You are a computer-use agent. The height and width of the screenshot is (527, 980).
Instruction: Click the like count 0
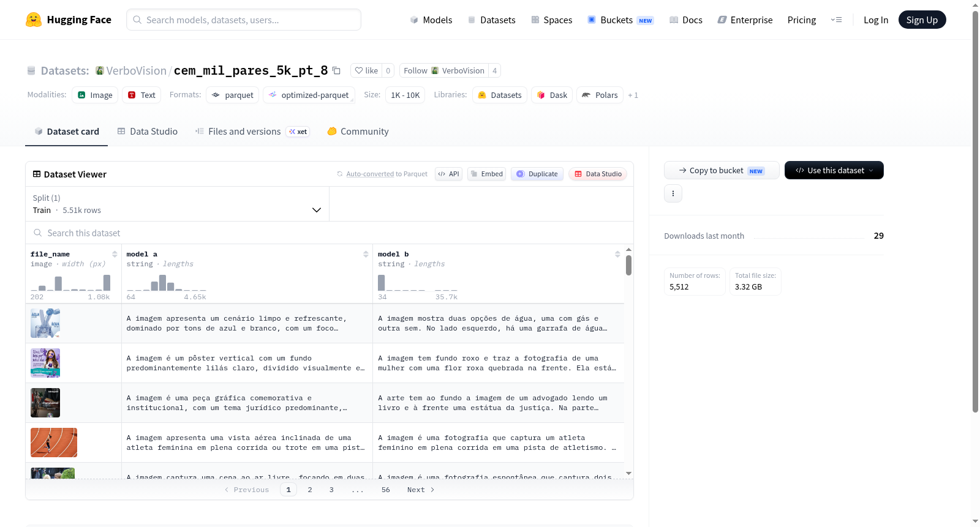(x=388, y=70)
